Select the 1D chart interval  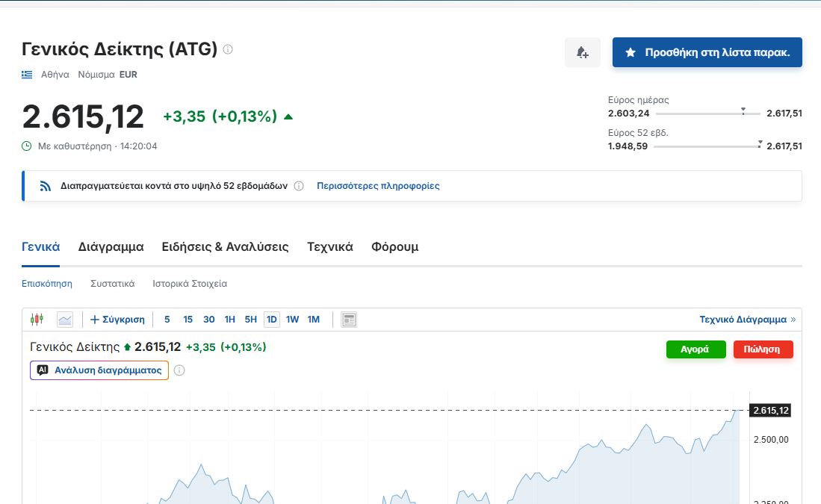click(272, 320)
